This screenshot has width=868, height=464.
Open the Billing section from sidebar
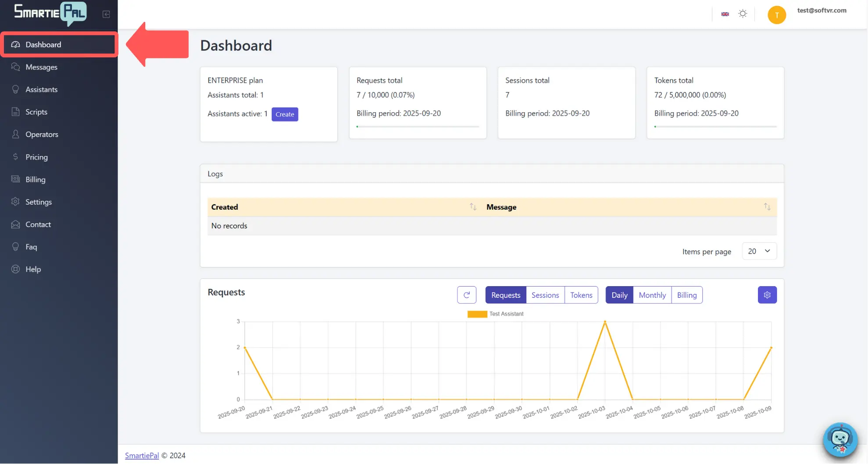tap(35, 179)
